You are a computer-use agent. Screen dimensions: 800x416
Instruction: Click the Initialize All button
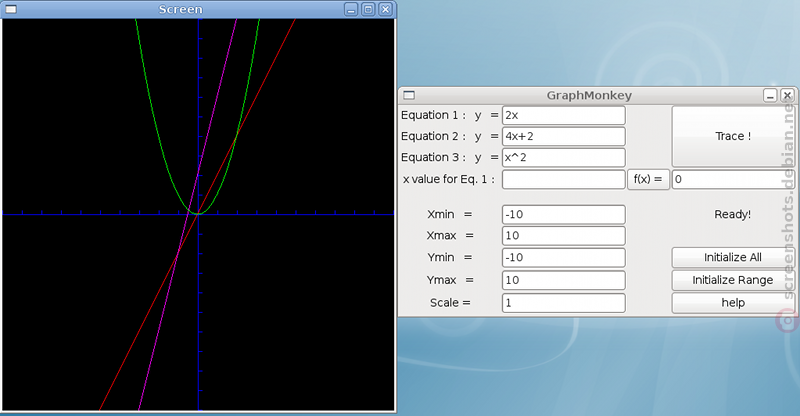pos(733,257)
